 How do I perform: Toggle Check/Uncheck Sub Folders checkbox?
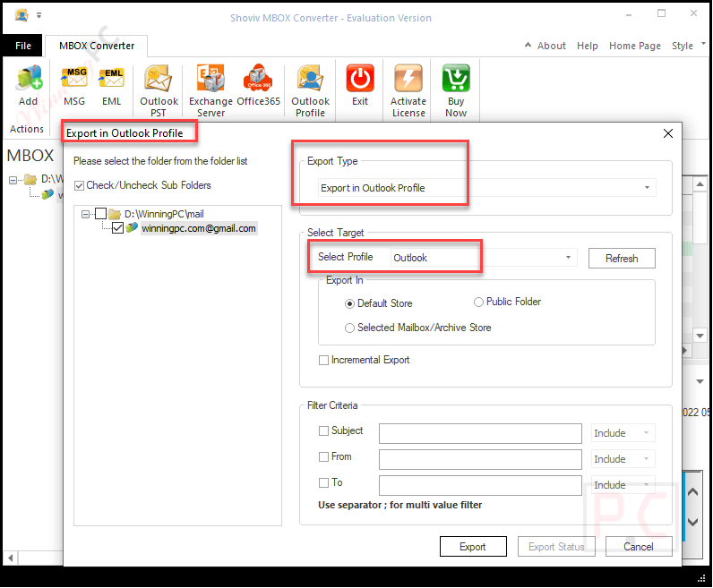(79, 185)
